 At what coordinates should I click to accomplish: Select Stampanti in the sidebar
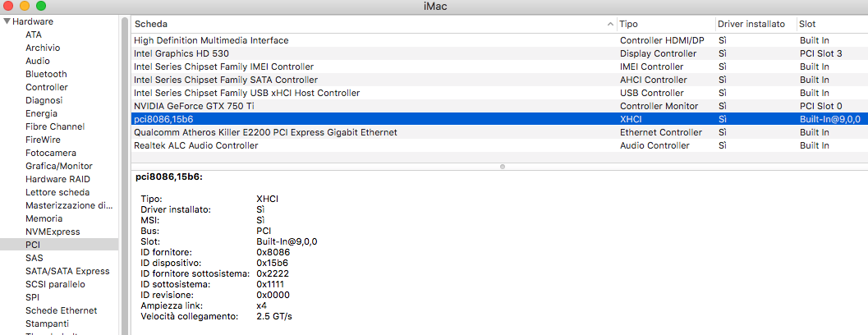pyautogui.click(x=47, y=324)
